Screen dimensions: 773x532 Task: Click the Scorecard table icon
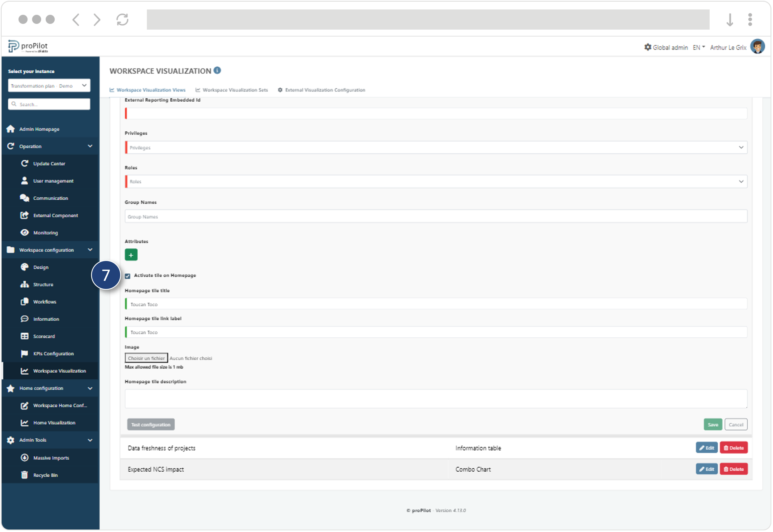[24, 336]
